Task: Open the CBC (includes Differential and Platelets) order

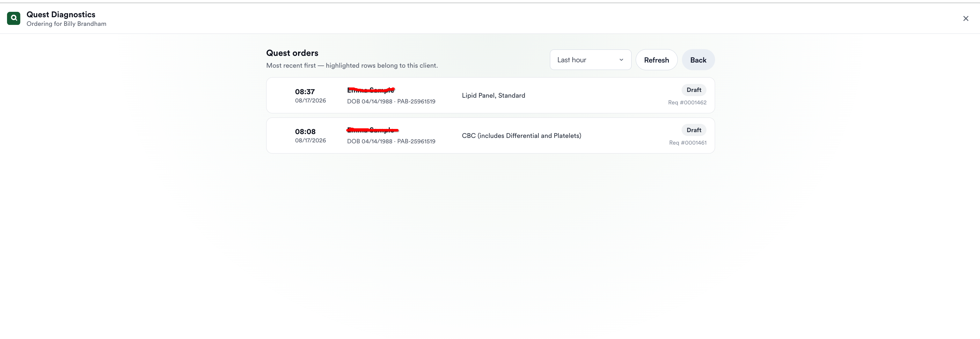Action: click(x=490, y=136)
